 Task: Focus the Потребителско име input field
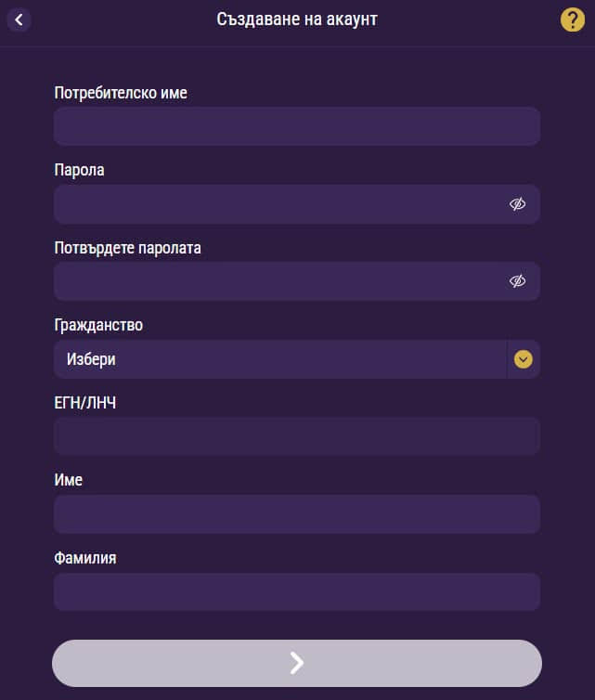click(296, 126)
